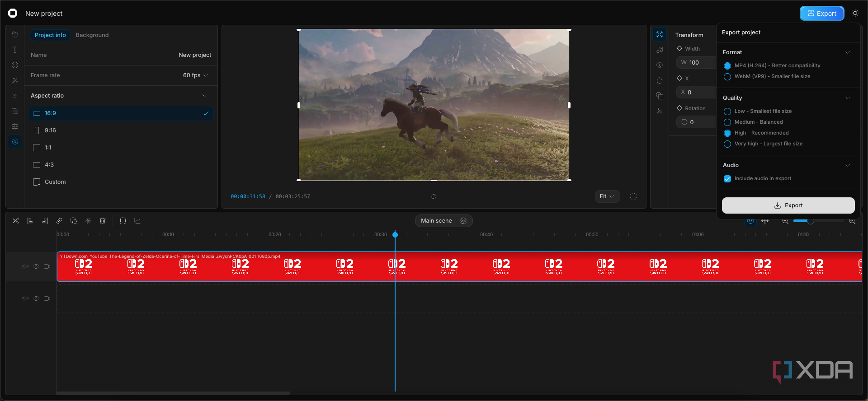The width and height of the screenshot is (868, 401).
Task: Open the Fit preview zoom dropdown
Action: tap(607, 196)
